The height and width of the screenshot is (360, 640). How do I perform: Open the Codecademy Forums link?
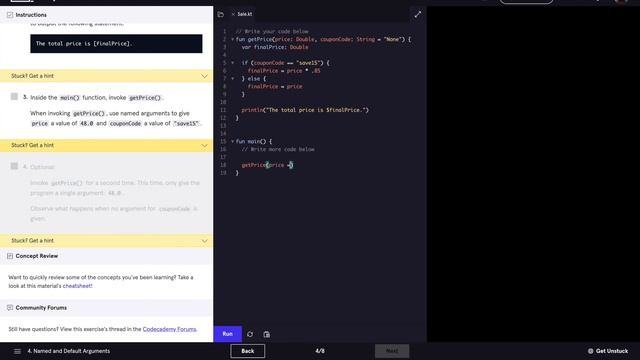pos(169,329)
